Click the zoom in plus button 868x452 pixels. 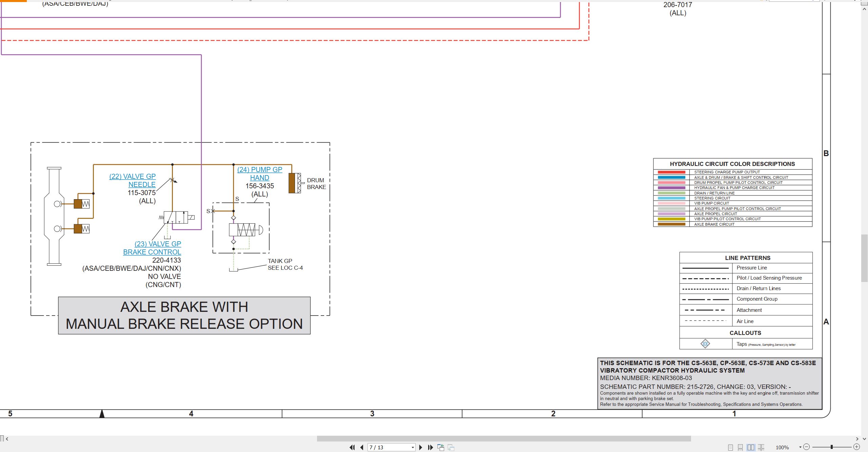[857, 447]
